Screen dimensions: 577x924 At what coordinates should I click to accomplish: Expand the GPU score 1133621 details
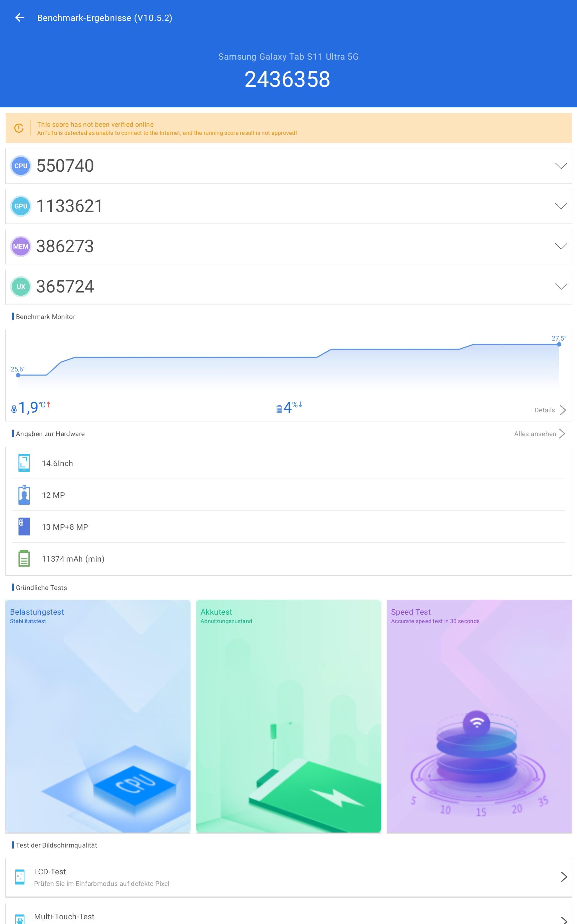tap(560, 206)
